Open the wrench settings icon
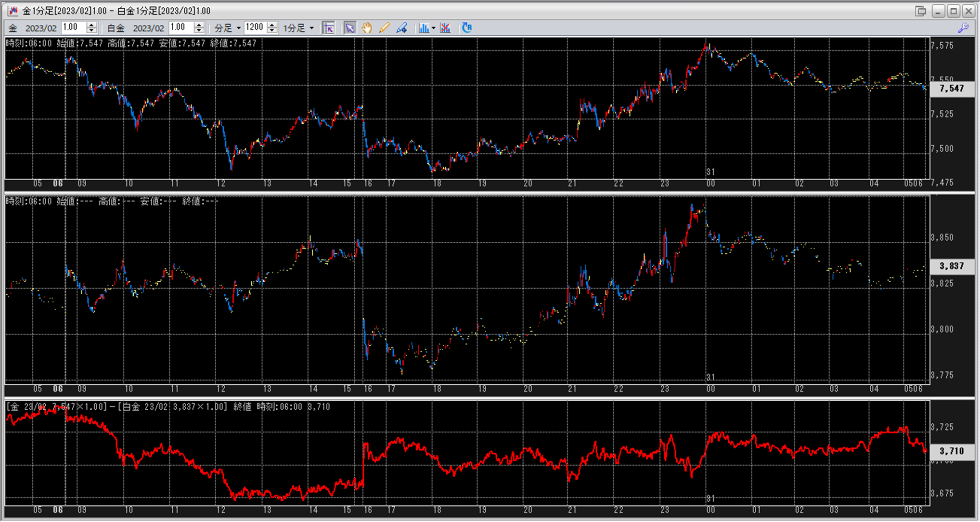The height and width of the screenshot is (522, 980). point(963,28)
